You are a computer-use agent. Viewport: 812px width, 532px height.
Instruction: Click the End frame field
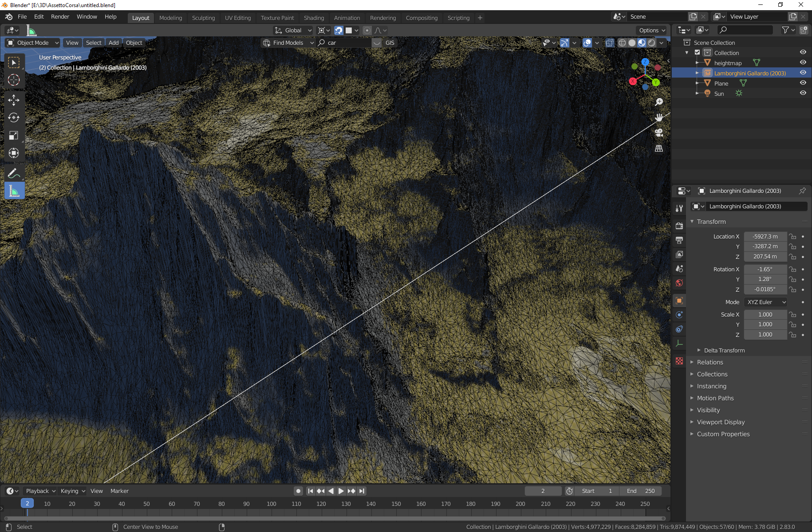641,491
